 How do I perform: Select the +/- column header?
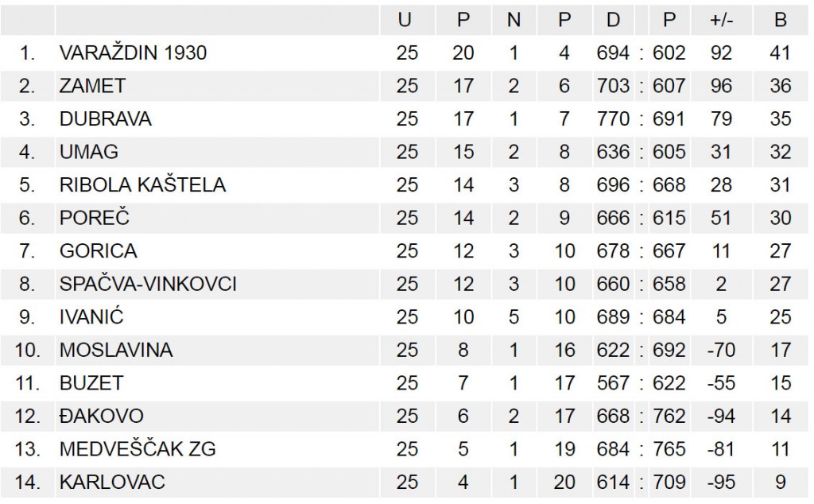coord(721,21)
